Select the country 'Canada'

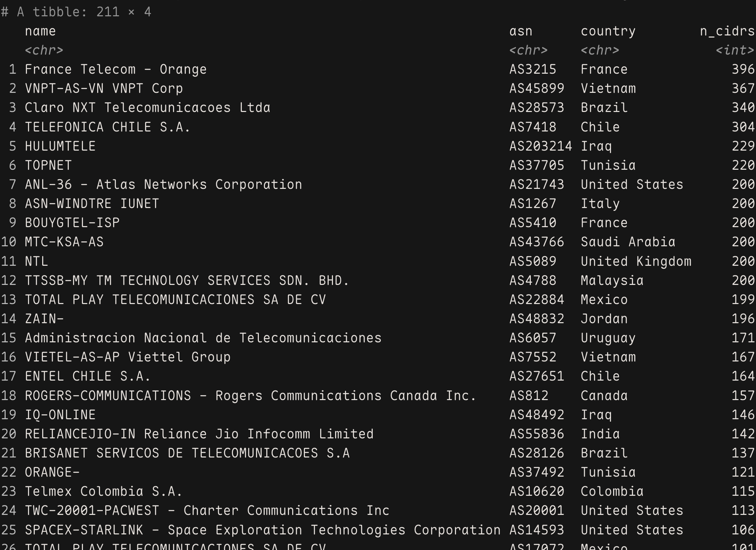[604, 395]
